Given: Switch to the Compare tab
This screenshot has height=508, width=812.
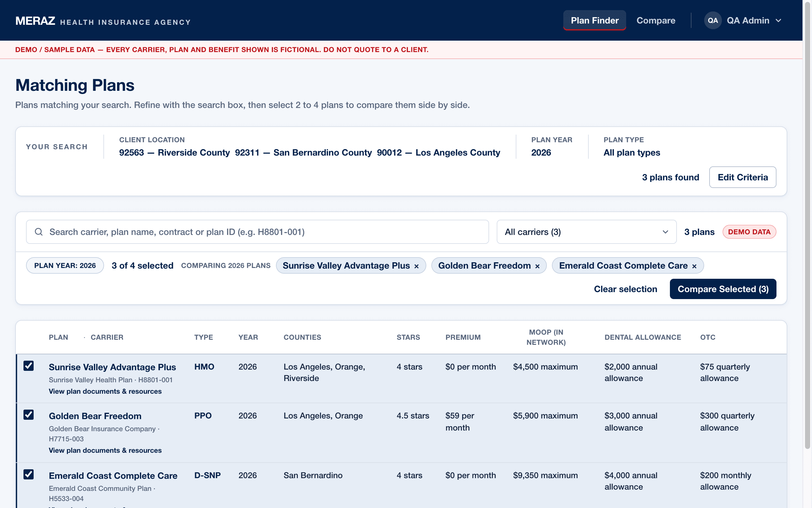Looking at the screenshot, I should tap(656, 21).
